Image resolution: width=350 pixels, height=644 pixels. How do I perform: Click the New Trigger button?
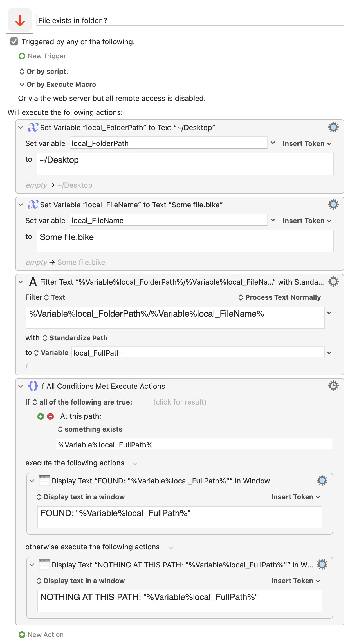tap(42, 56)
